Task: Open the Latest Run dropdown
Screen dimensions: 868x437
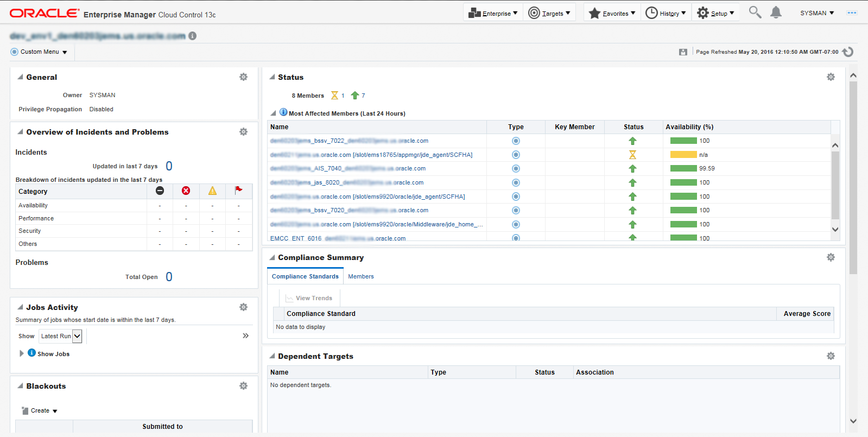Action: pos(77,336)
